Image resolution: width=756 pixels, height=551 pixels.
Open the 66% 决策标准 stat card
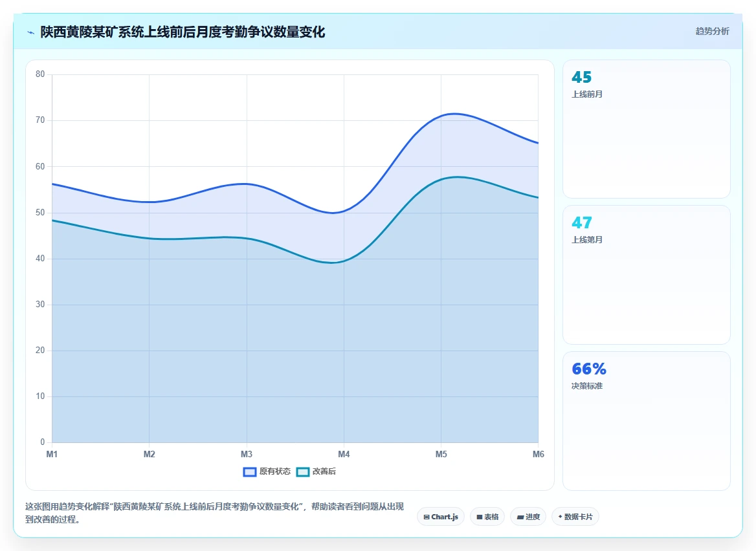click(647, 421)
